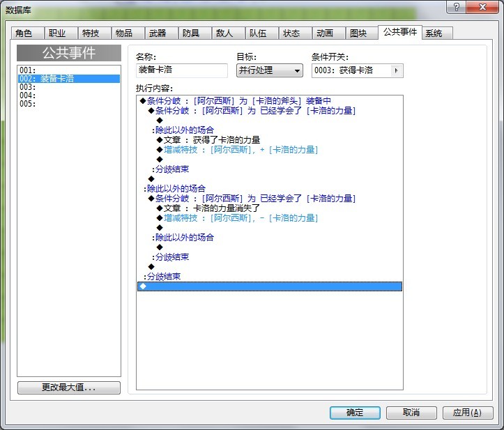Select common event 003 in list
Screen dimensions: 504x430
point(69,87)
